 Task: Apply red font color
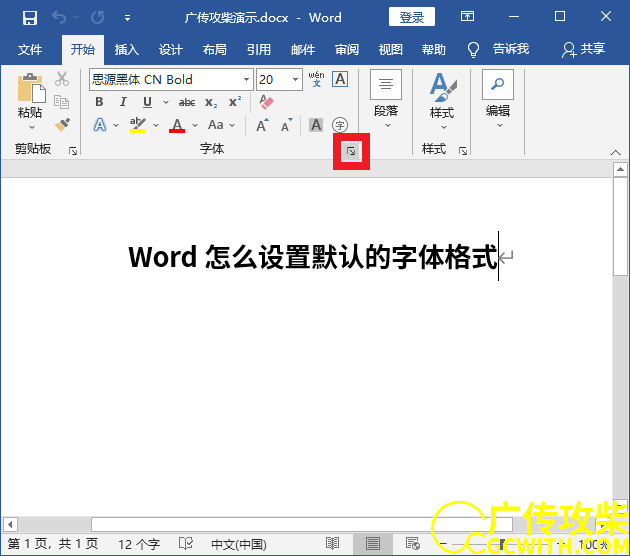click(177, 125)
